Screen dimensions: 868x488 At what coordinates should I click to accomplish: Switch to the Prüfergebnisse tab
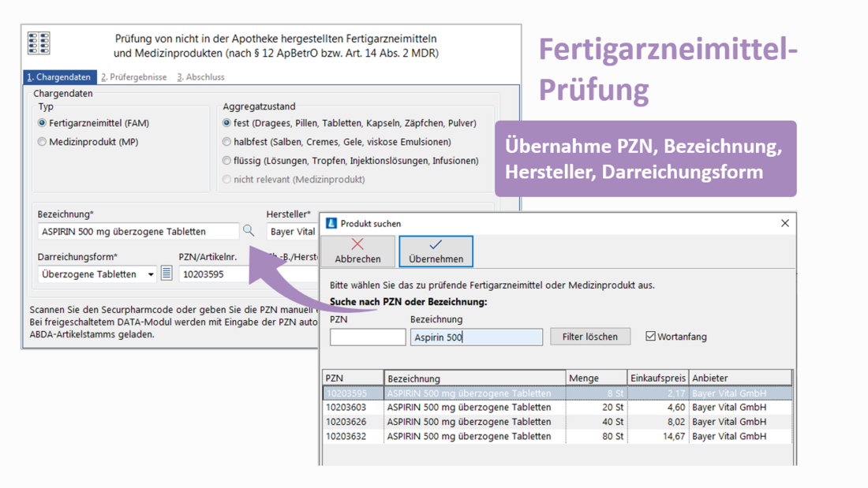[x=134, y=77]
